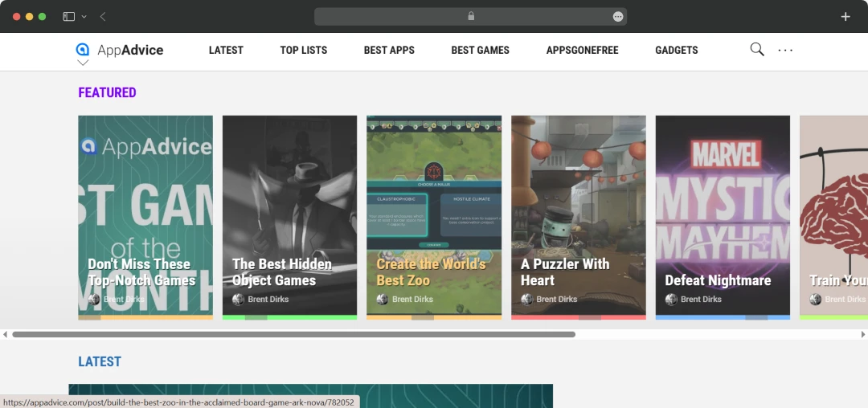Click the scrollbar right arrow
Viewport: 868px width, 408px height.
click(x=863, y=334)
